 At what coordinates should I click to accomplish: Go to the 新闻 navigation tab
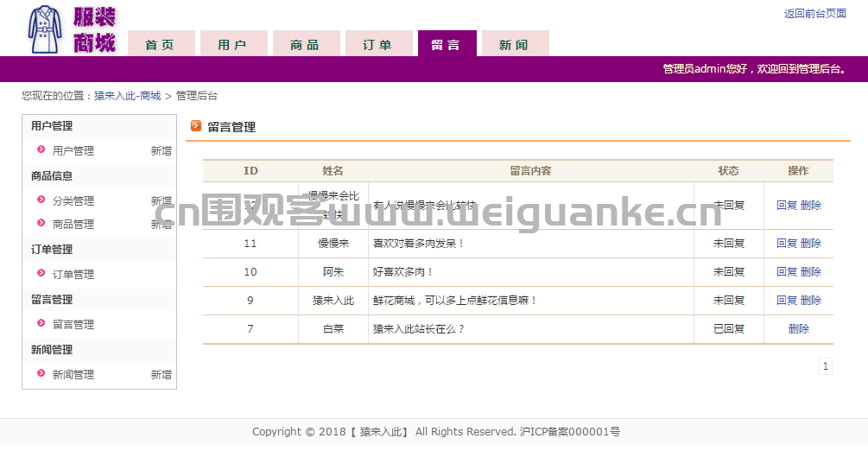[516, 44]
